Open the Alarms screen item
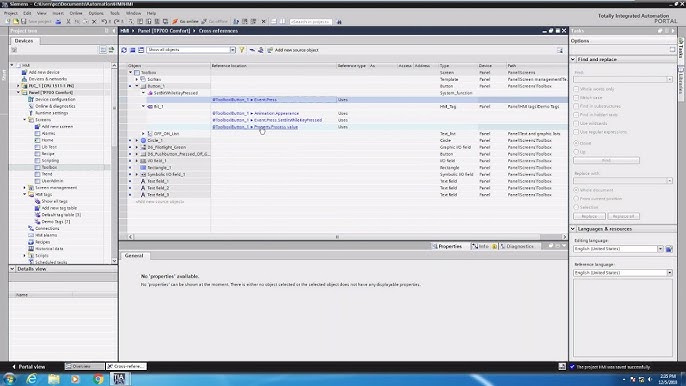The height and width of the screenshot is (386, 686). (x=48, y=133)
